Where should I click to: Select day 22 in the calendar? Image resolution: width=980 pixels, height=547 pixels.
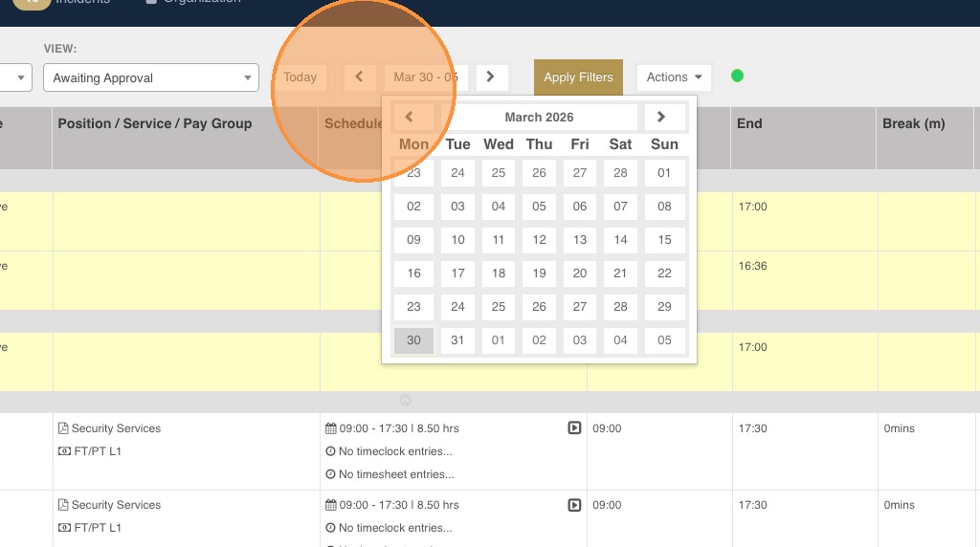(x=664, y=273)
